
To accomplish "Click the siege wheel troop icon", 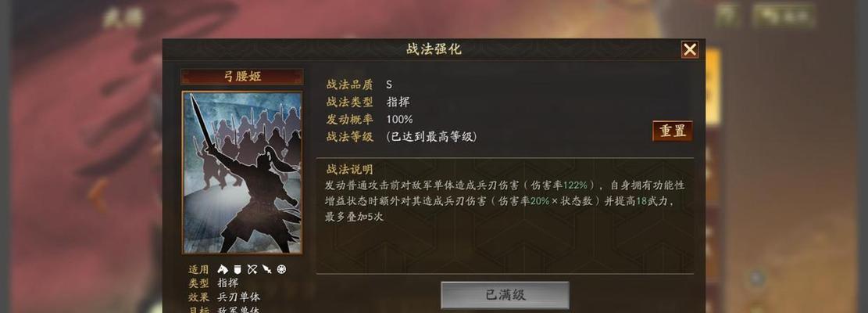I will coord(282,270).
